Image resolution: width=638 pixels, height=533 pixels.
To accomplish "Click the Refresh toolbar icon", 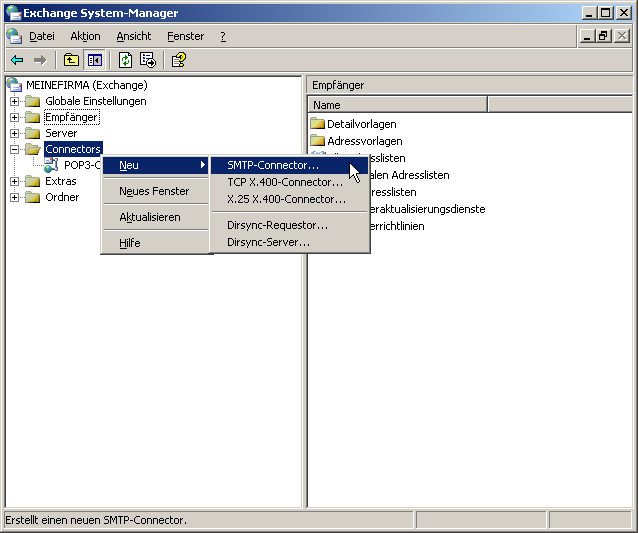I will point(125,60).
